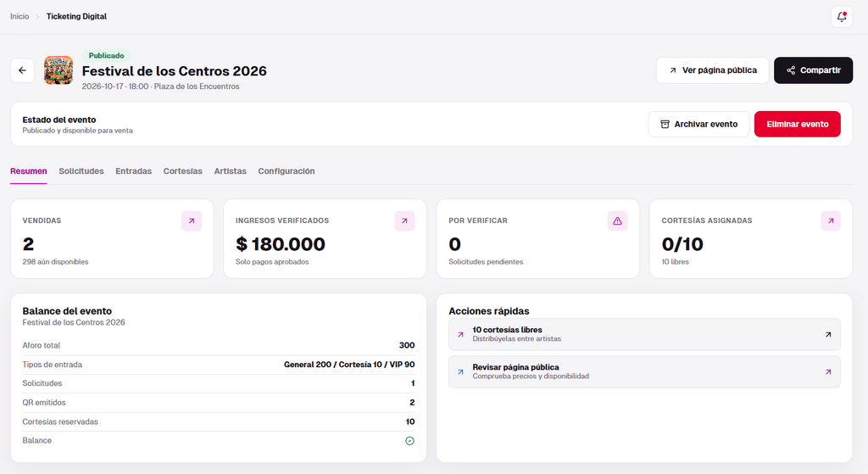Open the Cortesías tab
This screenshot has height=474, width=868.
point(183,171)
